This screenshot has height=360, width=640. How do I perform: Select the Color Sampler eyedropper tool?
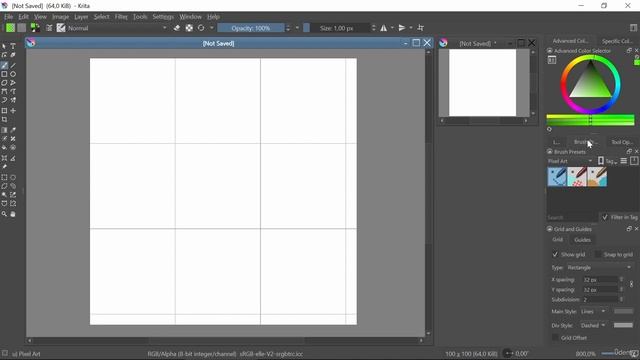tap(13, 130)
